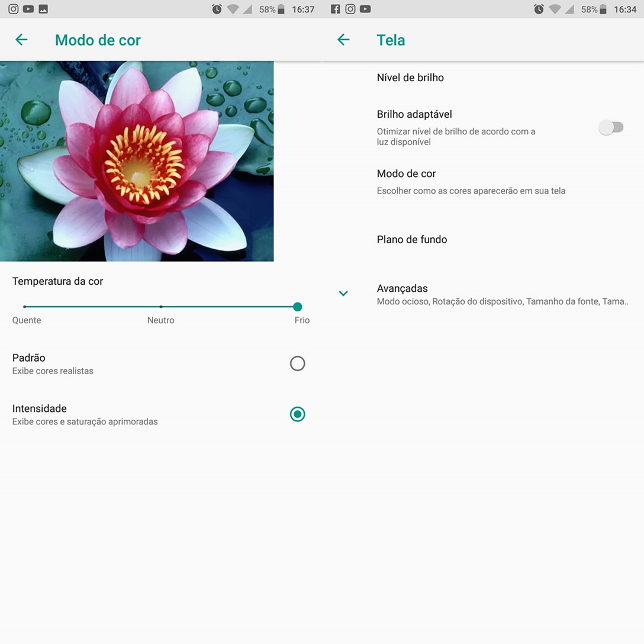
Task: Tap 'Temperatura da cor' heading
Action: point(57,281)
